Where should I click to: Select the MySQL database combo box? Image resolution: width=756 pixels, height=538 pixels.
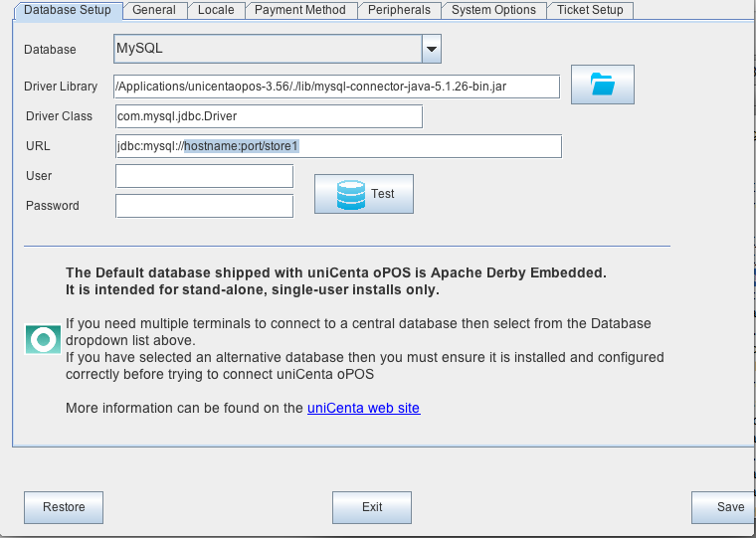(278, 49)
